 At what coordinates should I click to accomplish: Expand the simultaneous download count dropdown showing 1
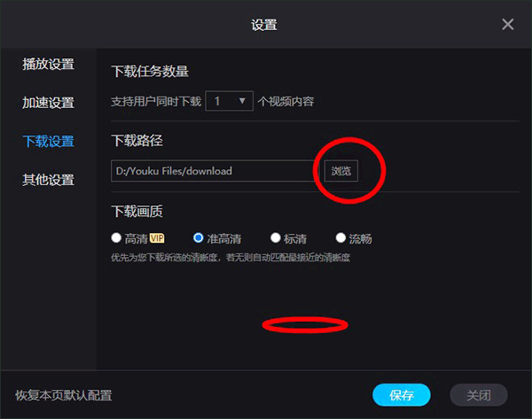tap(229, 101)
